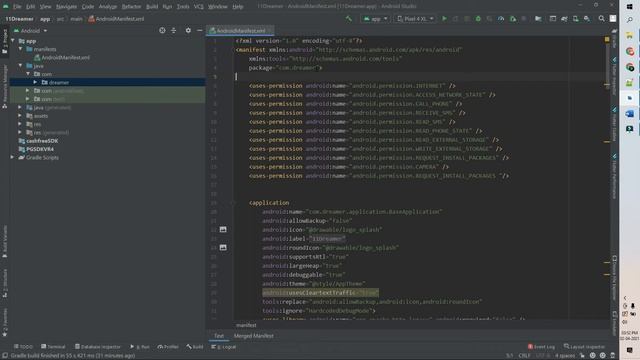Open the Profile app gauge icon
Viewport: 640px width, 360px height.
pyautogui.click(x=501, y=19)
